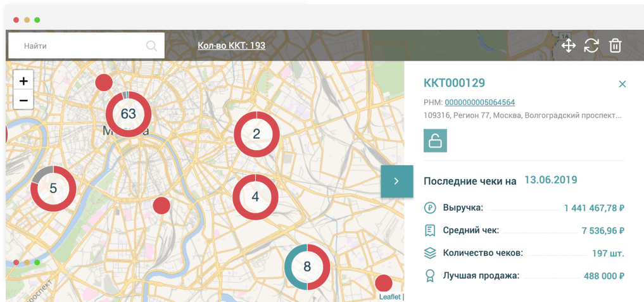Open the cluster marker with 4
Image resolution: width=644 pixels, height=302 pixels.
[255, 197]
